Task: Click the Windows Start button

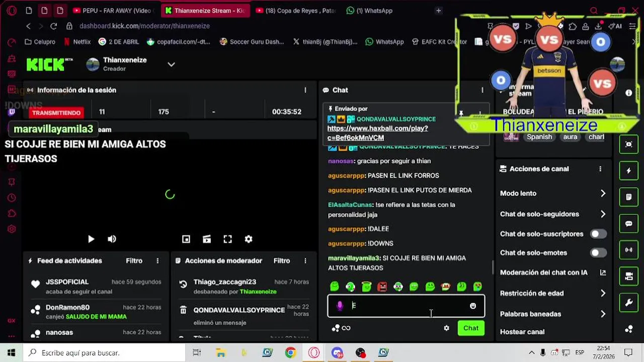Action: tap(11, 353)
